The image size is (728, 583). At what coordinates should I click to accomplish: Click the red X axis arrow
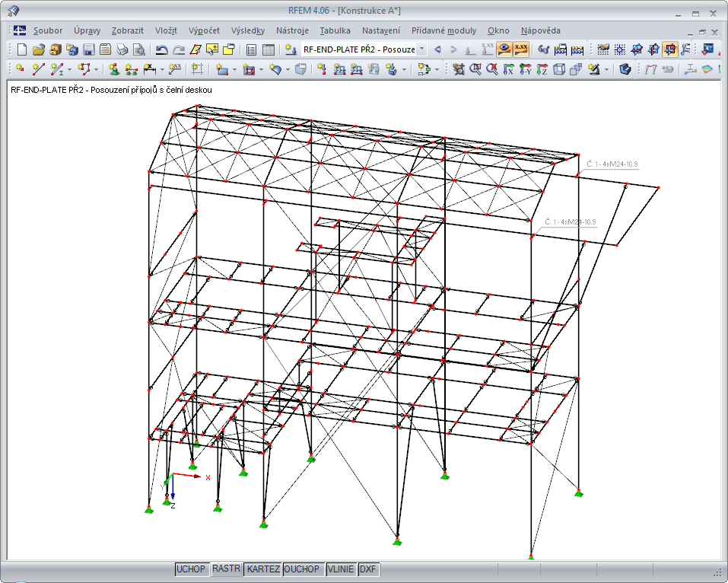tap(188, 476)
